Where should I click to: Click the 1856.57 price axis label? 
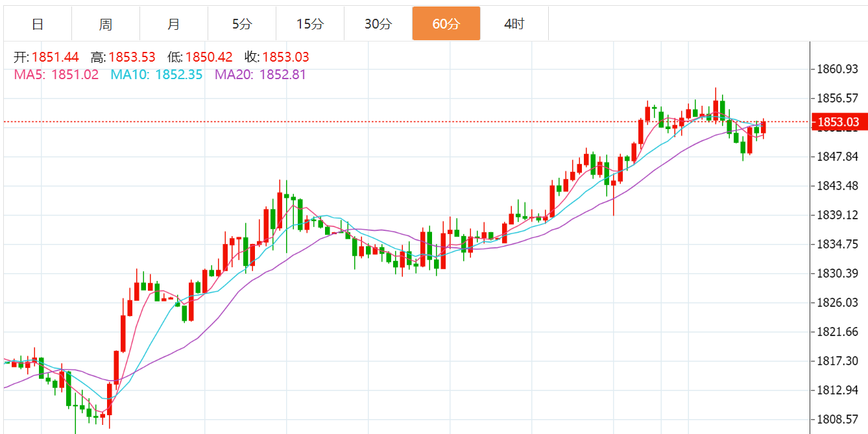(x=838, y=98)
